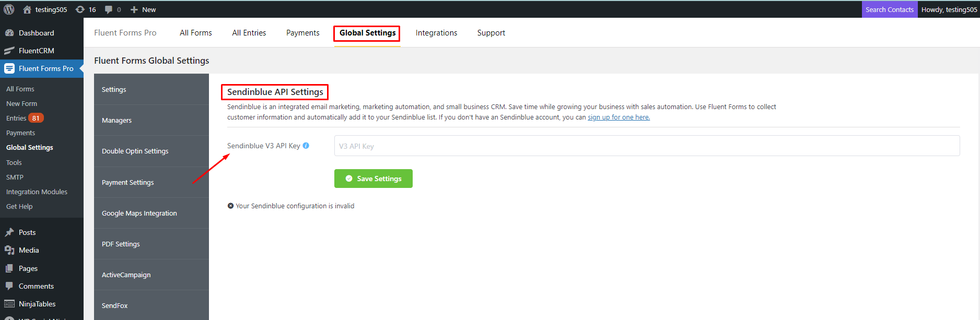Open the Howdy, testing505 account menu
Screen dimensions: 980x320
949,9
